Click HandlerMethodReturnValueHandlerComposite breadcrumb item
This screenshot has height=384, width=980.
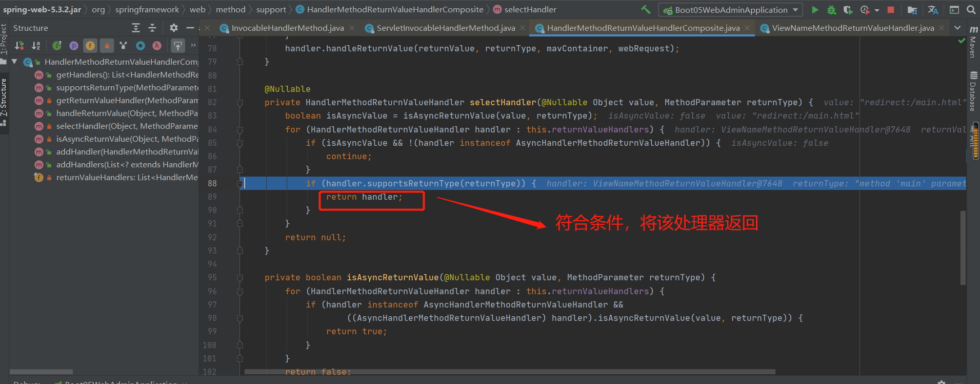pos(390,9)
